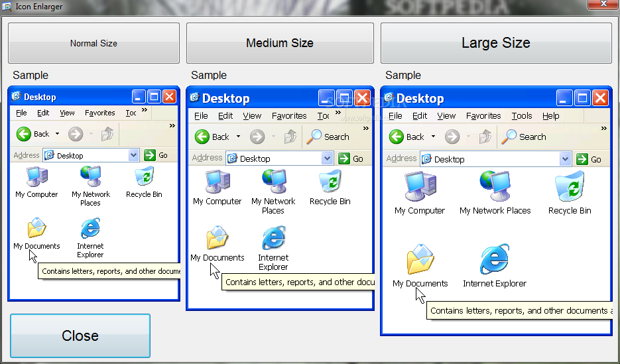
Task: Click the Forward arrow in the large sample
Action: click(x=452, y=137)
